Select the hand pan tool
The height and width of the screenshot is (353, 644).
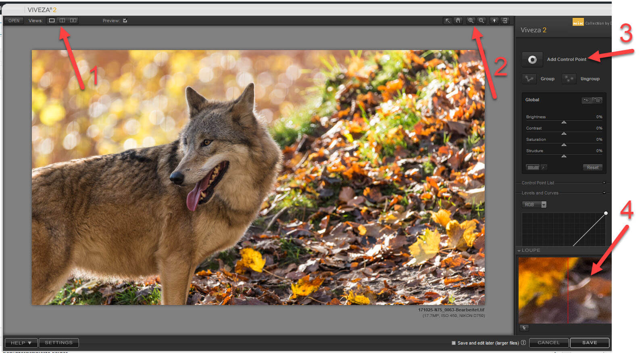pos(458,21)
